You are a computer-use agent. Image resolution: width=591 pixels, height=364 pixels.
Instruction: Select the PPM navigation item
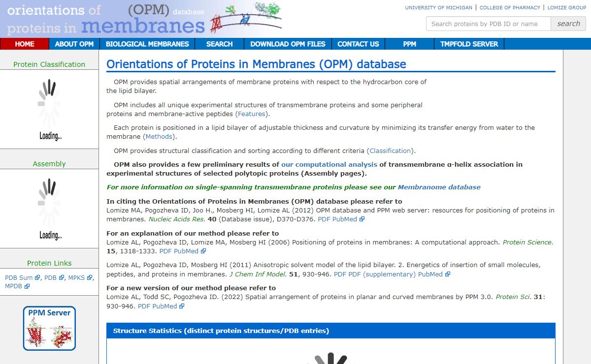tap(409, 44)
